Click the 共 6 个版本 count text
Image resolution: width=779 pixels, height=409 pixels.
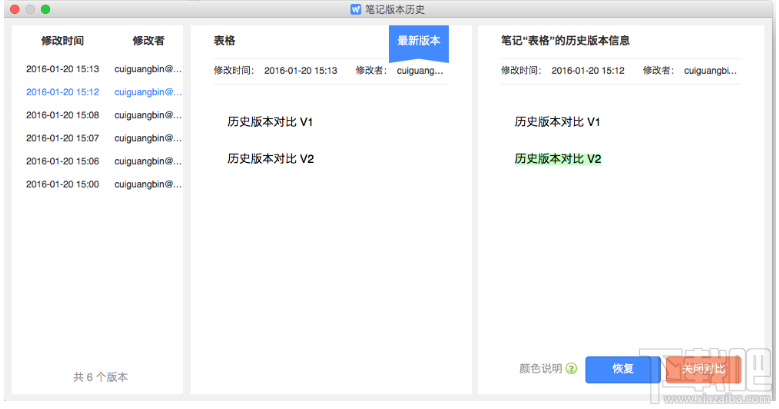pos(100,377)
